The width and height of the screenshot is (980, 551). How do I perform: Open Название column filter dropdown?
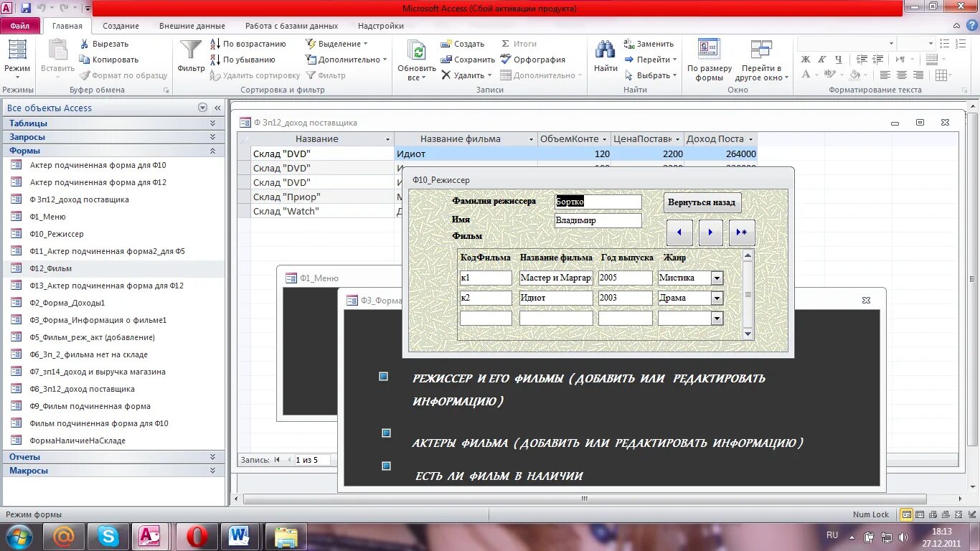click(x=388, y=139)
